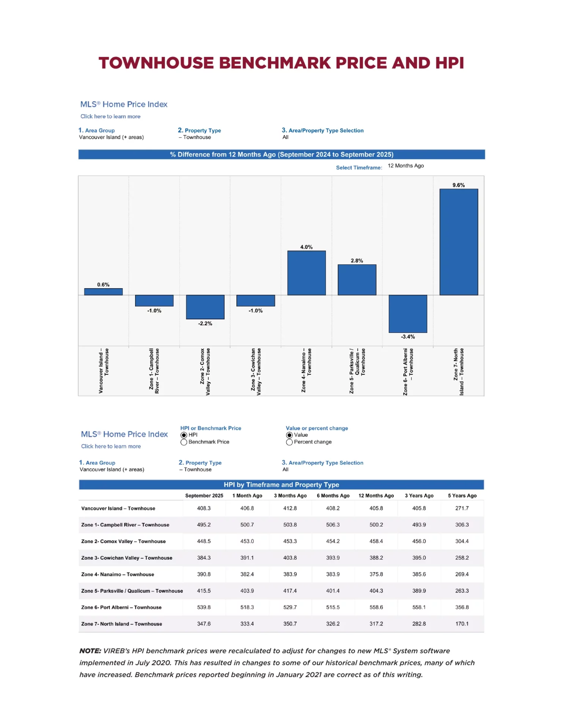This screenshot has height=728, width=563.
Task: Select the Value radio button
Action: click(289, 435)
